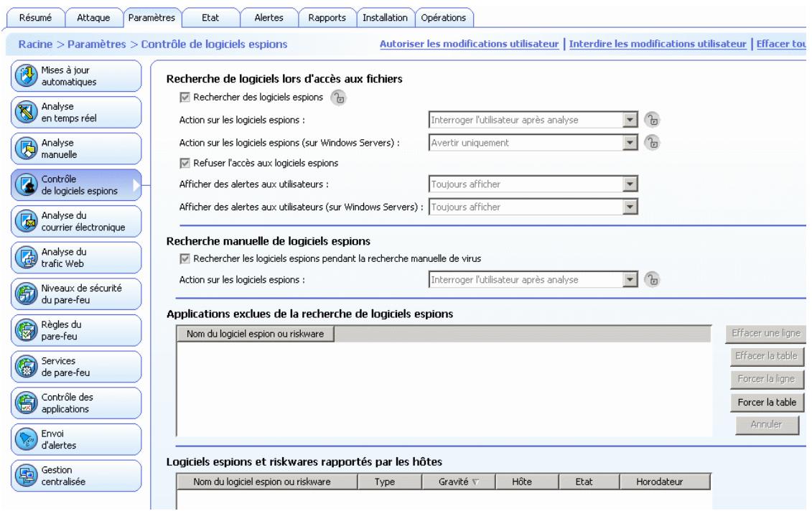Click the Services de pare-feu icon
812x511 pixels.
point(26,367)
